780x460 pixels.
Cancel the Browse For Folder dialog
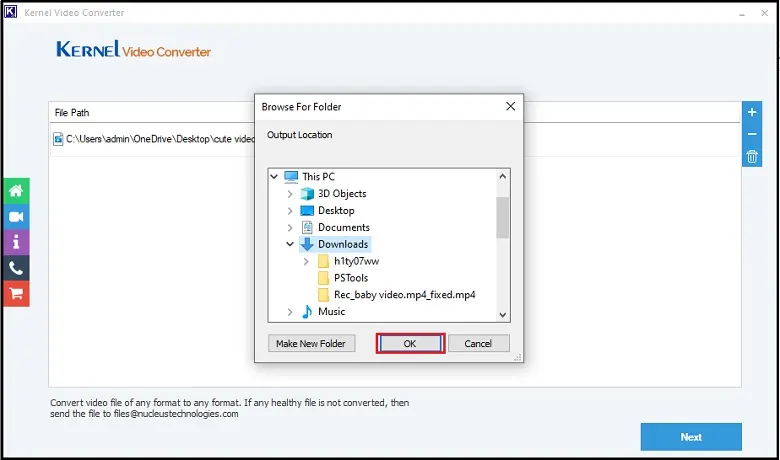pyautogui.click(x=479, y=344)
